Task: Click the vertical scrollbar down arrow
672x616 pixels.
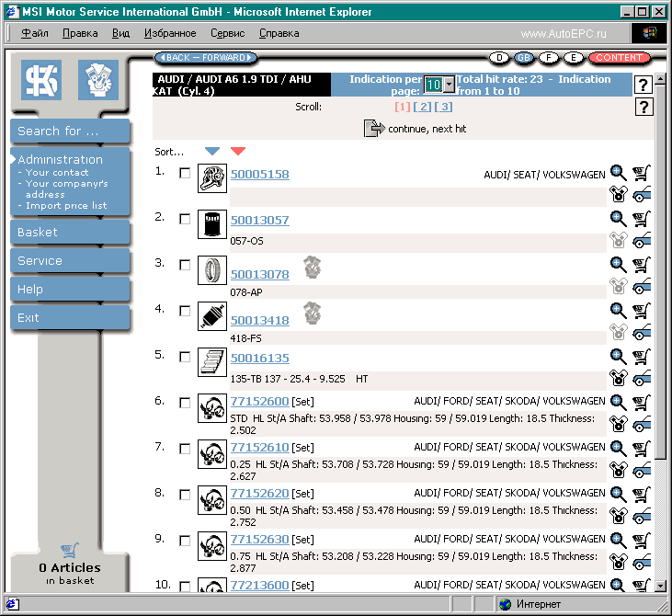Action: click(x=660, y=585)
